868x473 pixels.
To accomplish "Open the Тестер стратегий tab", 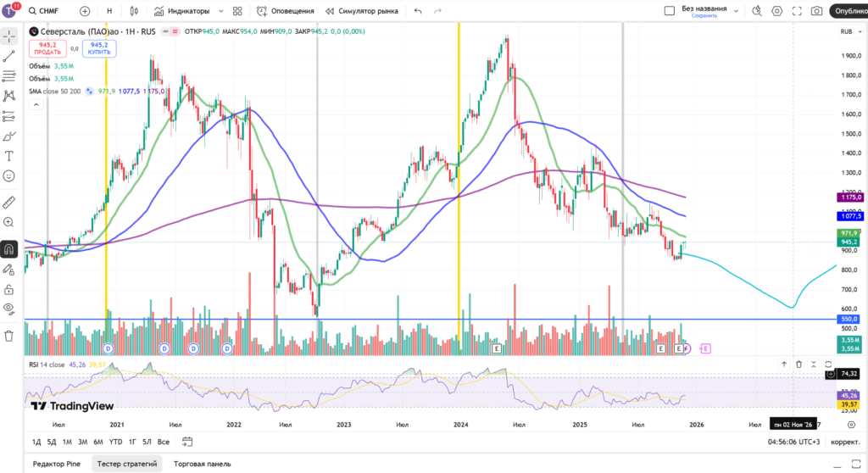I will tap(127, 465).
